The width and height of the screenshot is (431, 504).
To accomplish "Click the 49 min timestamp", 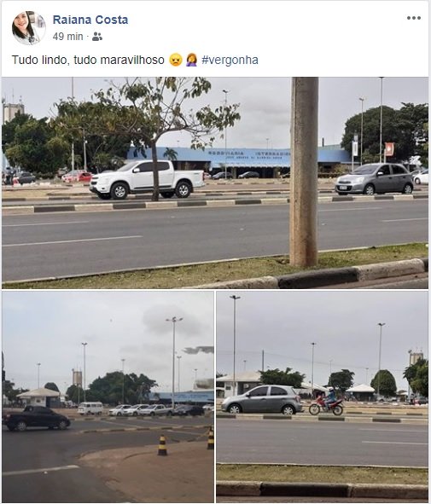I will (68, 37).
